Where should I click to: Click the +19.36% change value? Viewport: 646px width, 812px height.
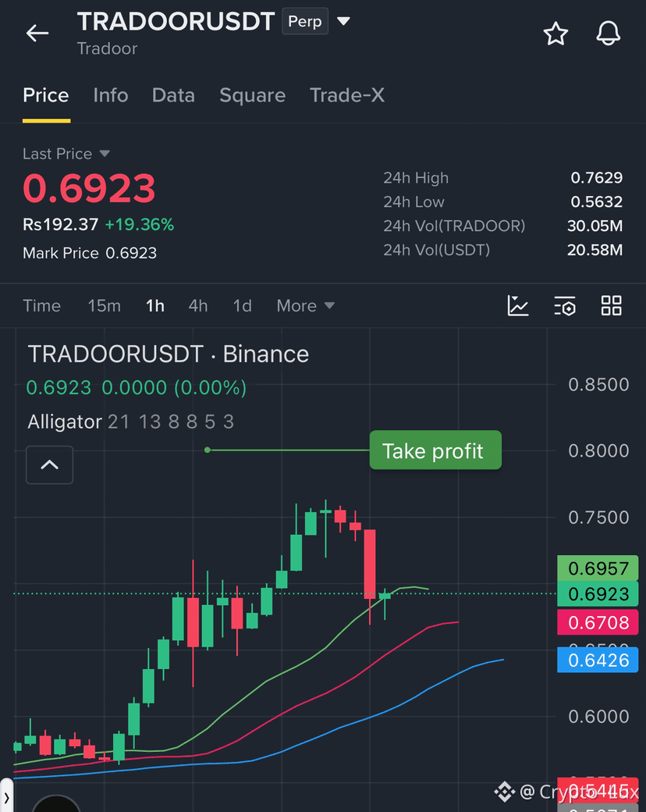(x=139, y=224)
